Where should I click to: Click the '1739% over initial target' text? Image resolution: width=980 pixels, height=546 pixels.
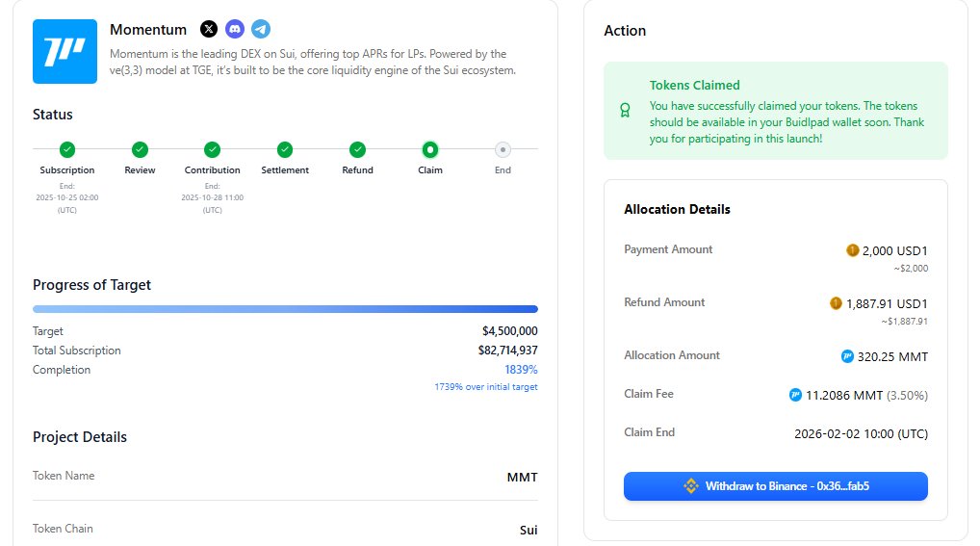486,387
